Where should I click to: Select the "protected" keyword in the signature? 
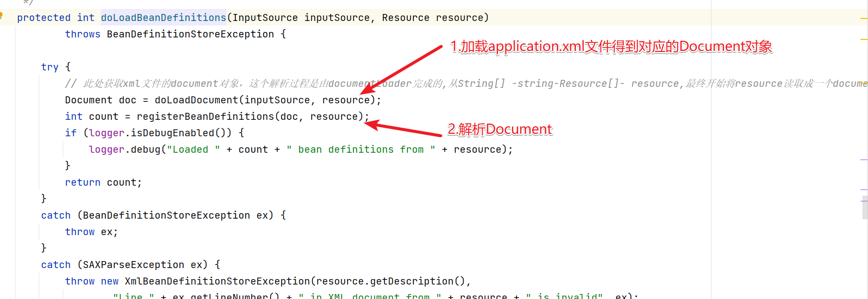pyautogui.click(x=44, y=17)
